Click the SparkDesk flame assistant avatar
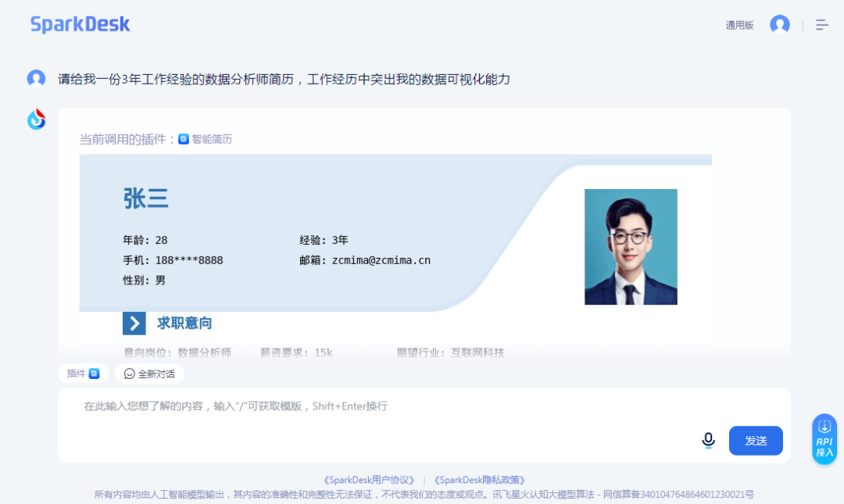This screenshot has height=504, width=844. pos(37,120)
